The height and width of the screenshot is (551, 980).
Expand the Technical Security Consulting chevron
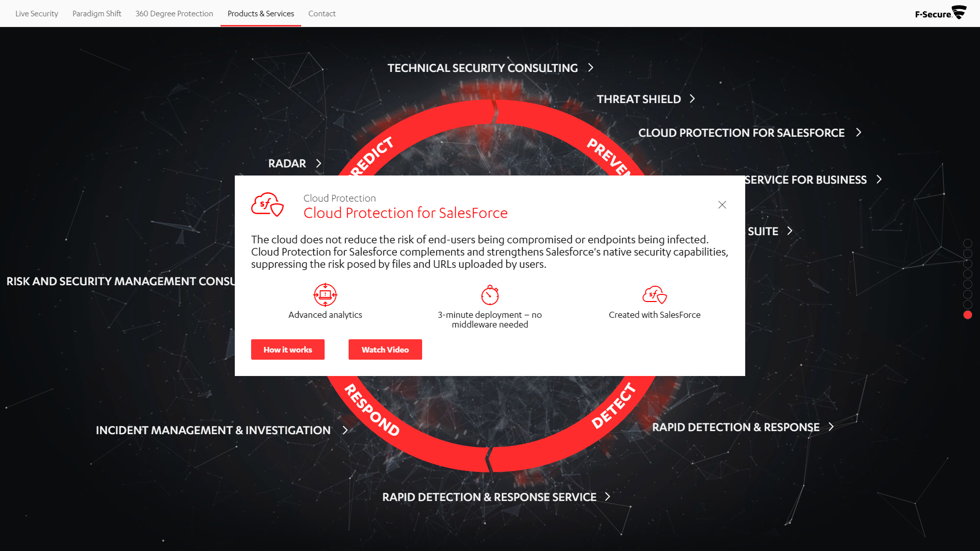(591, 67)
